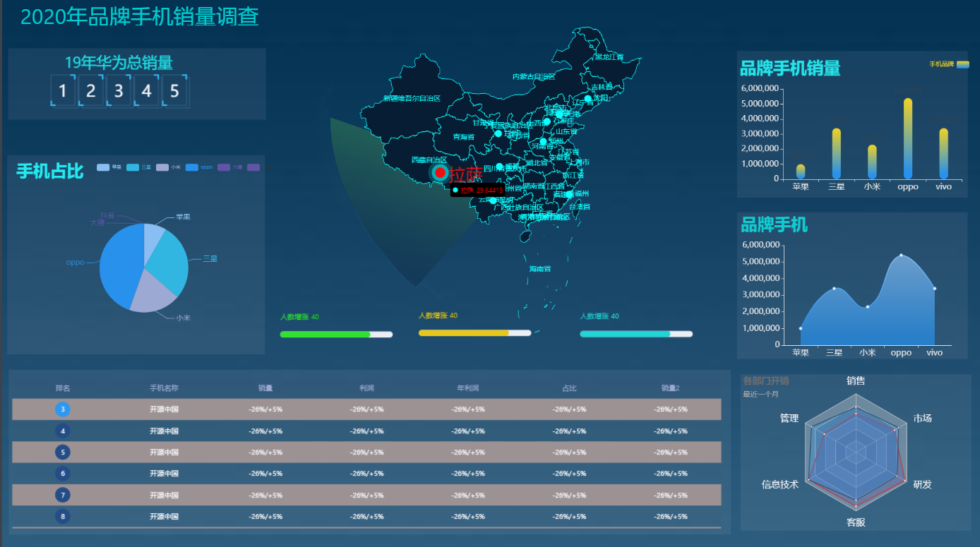Click the 管理 axis label on radar chart
This screenshot has height=547, width=980.
(x=789, y=418)
